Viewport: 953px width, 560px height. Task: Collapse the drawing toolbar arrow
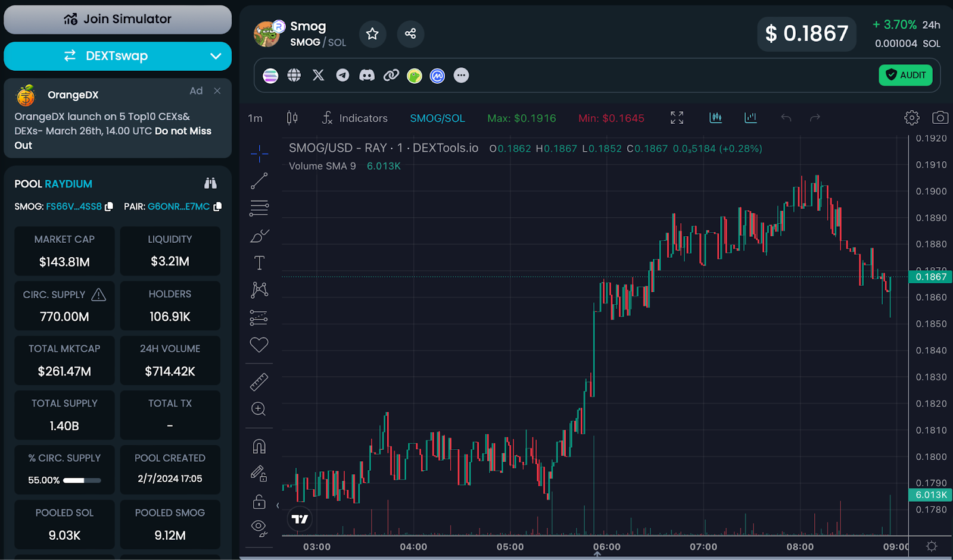click(278, 506)
